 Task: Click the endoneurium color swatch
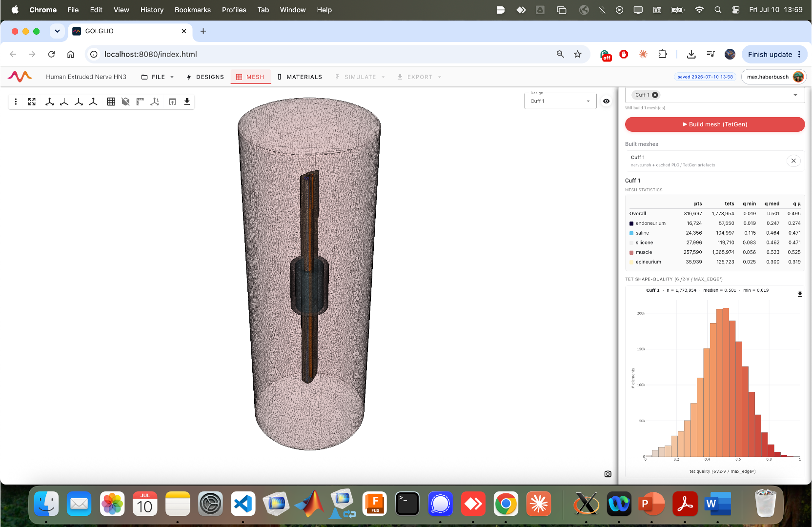[631, 223]
